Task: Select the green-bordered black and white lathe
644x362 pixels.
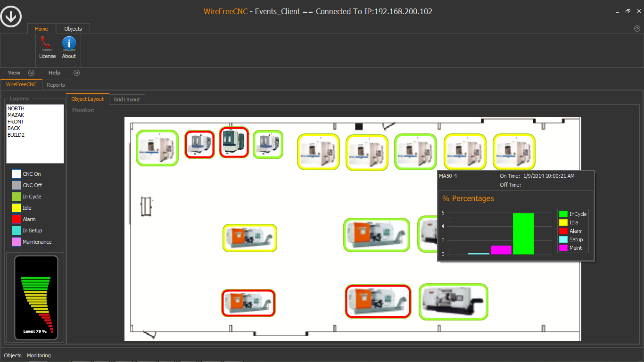Action: [x=454, y=302]
